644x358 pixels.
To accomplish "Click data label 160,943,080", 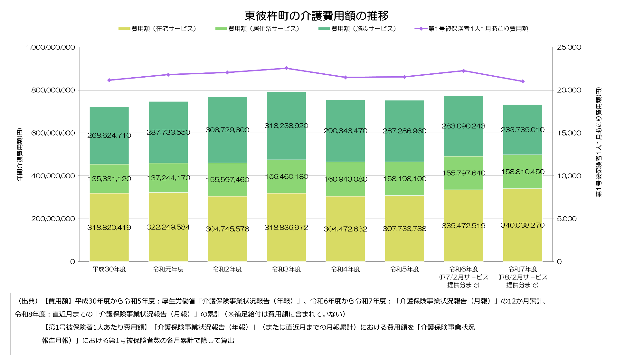I will point(346,179).
